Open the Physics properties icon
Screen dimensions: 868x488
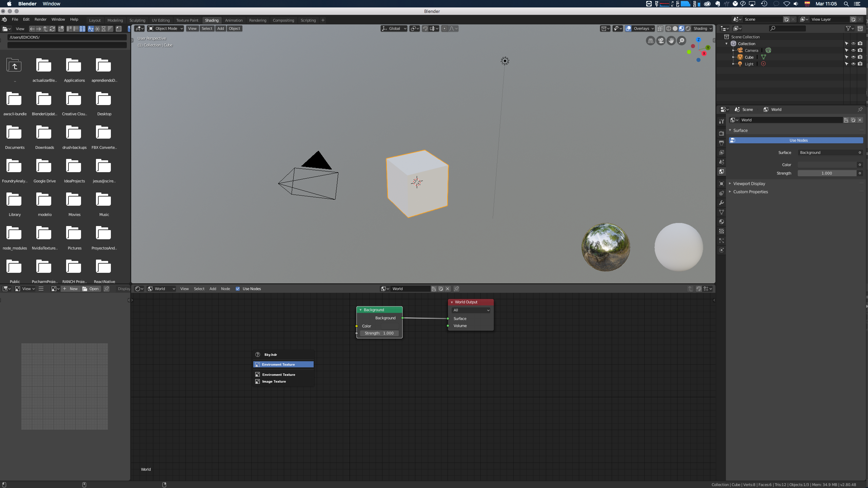coord(722,250)
